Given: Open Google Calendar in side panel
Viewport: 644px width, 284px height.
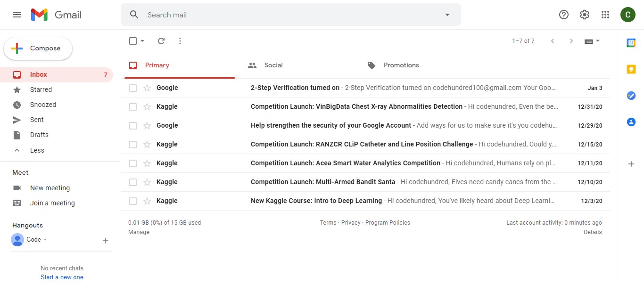Looking at the screenshot, I should [631, 43].
